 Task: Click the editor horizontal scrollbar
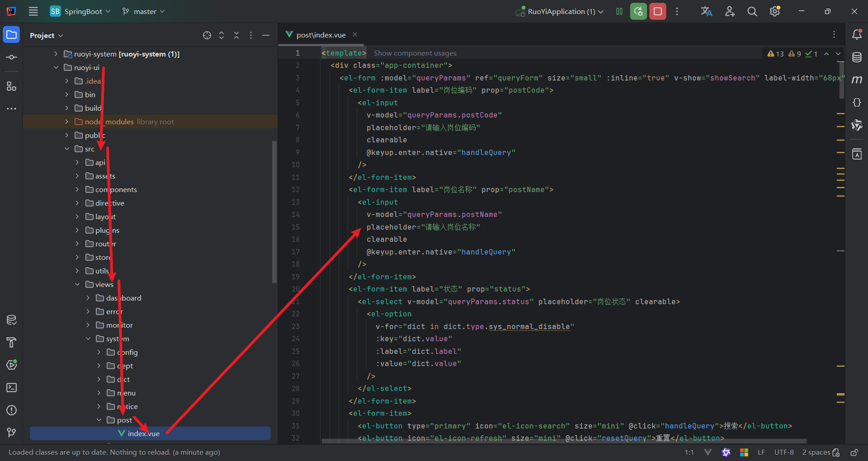click(x=564, y=441)
